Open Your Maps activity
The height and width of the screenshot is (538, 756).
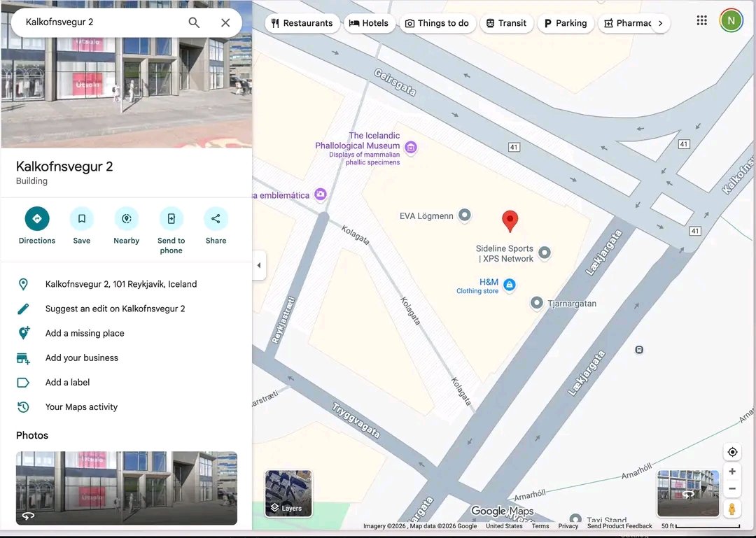(81, 407)
